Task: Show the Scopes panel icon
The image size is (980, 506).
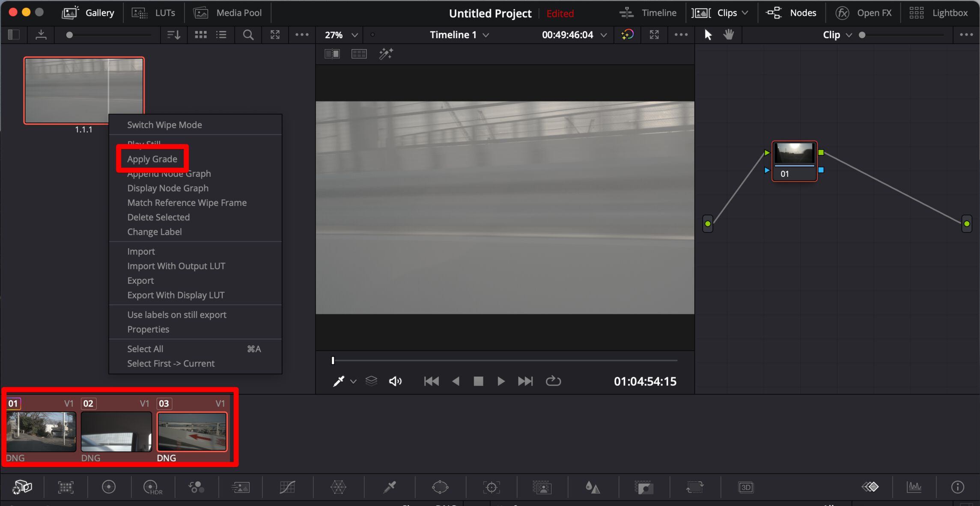Action: [914, 487]
